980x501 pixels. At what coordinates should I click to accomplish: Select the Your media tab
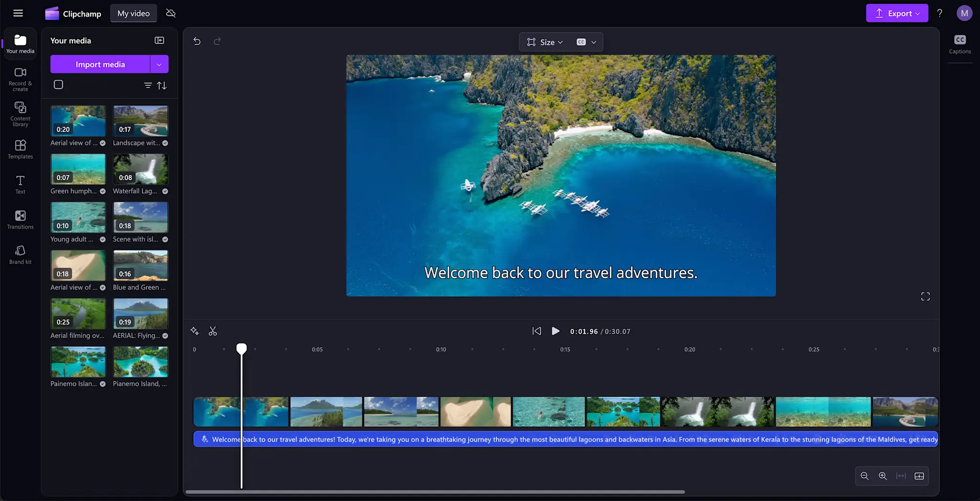click(x=20, y=44)
